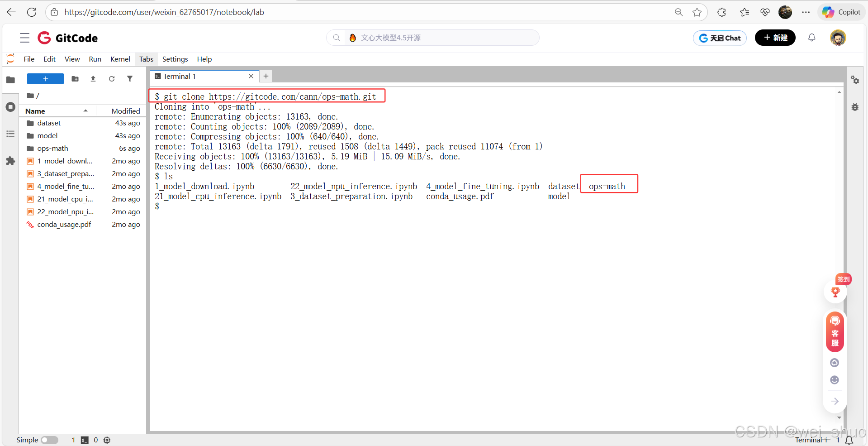Open the property inspector sidebar
868x446 pixels.
click(855, 80)
